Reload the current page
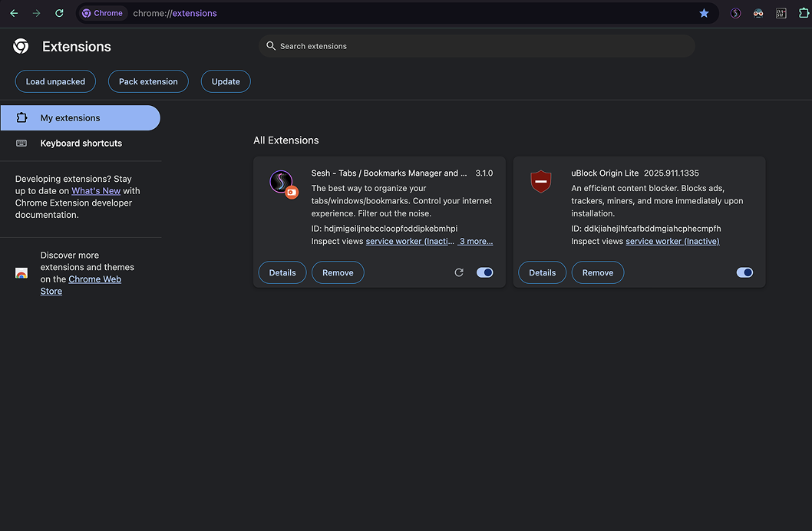812x531 pixels. [59, 13]
